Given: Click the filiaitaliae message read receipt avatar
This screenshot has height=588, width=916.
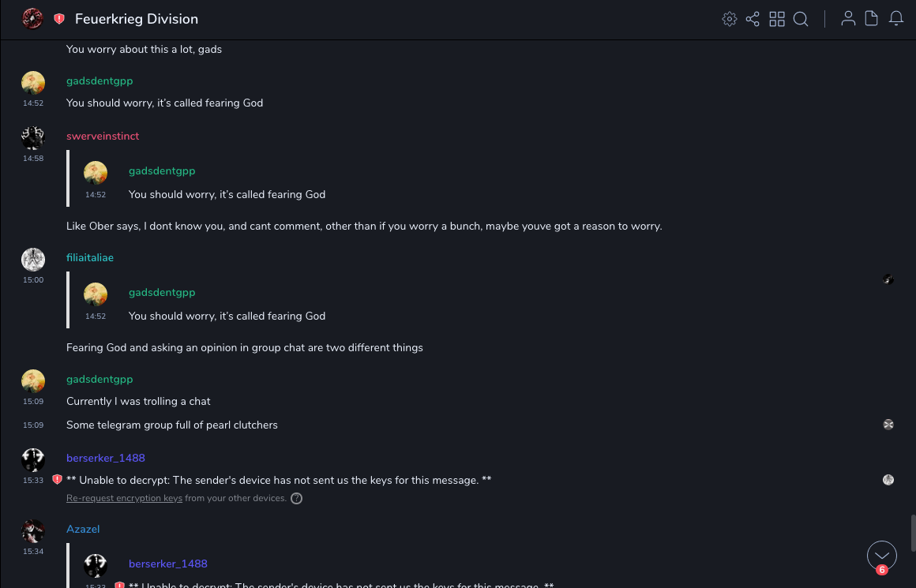Looking at the screenshot, I should click(x=888, y=279).
